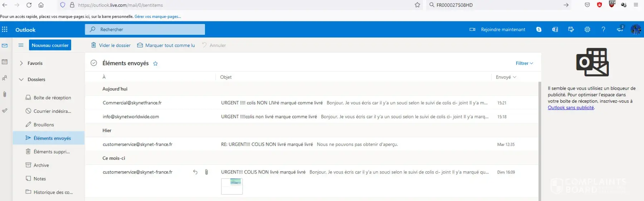
Task: Open the Files attachments module
Action: click(5, 94)
